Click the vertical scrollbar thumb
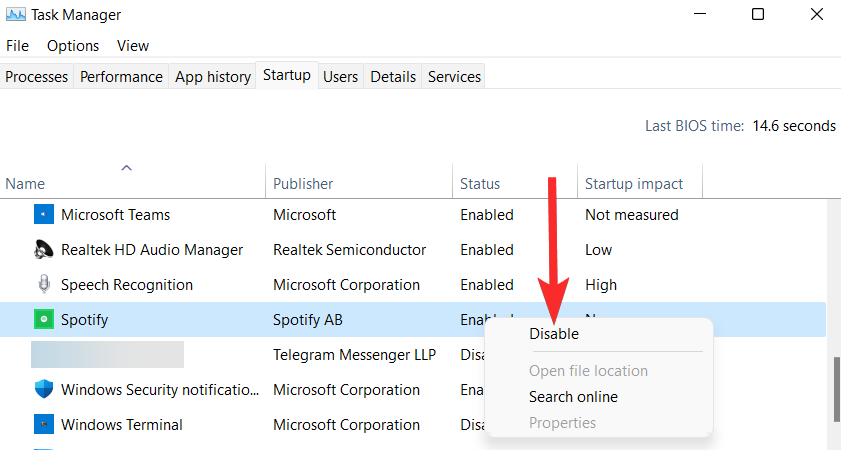 pyautogui.click(x=836, y=383)
